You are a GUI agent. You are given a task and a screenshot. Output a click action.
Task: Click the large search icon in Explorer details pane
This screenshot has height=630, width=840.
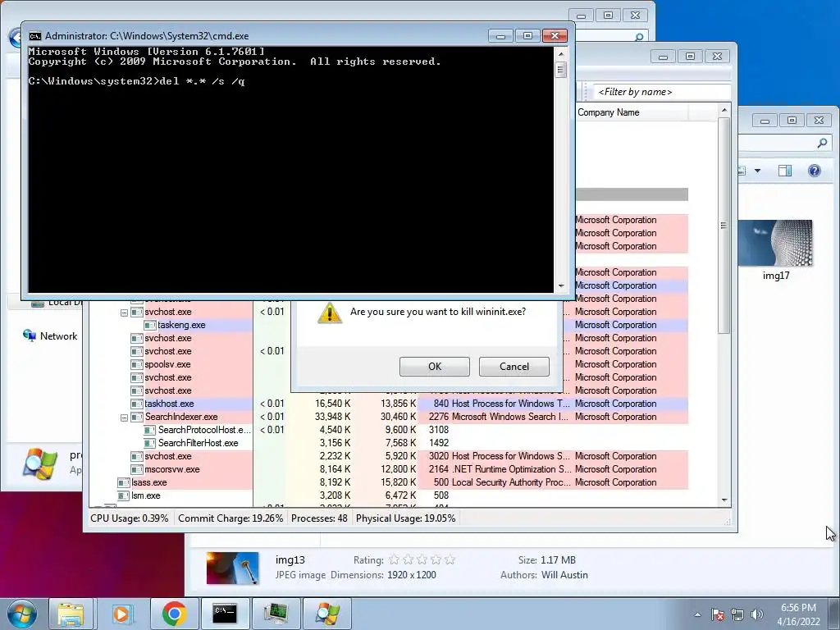tap(39, 463)
